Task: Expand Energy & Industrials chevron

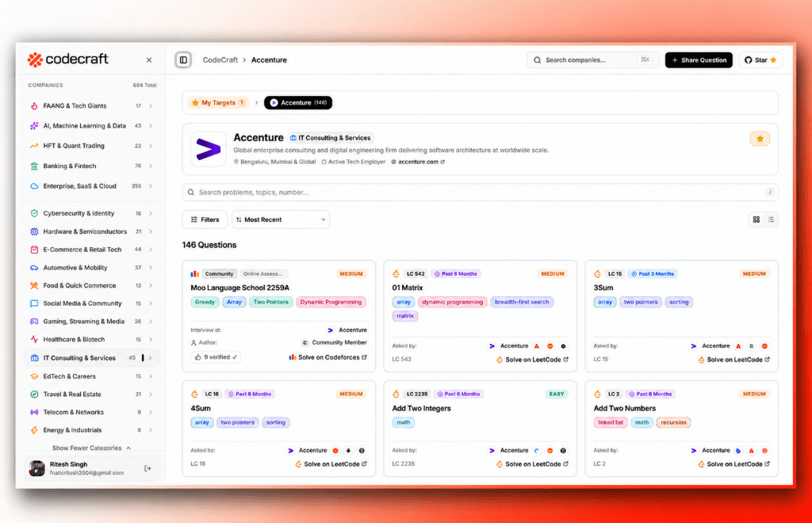Action: pos(151,429)
